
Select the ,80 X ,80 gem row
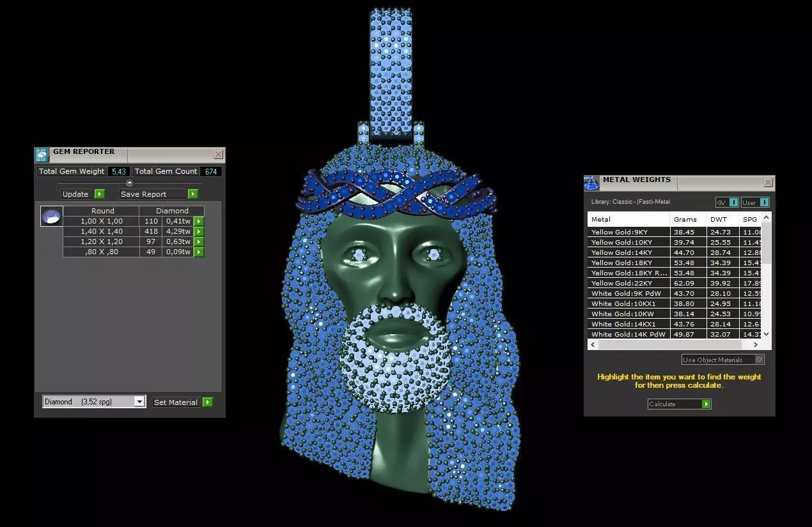(x=134, y=252)
